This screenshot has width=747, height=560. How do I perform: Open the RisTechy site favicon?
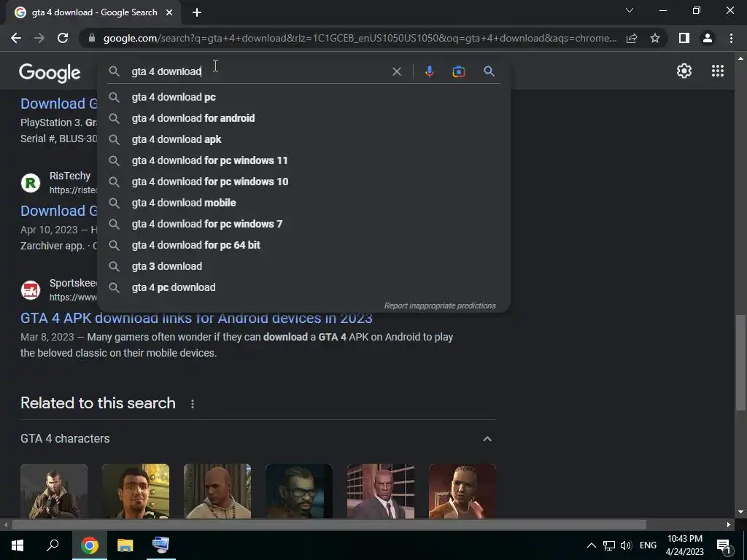31,183
